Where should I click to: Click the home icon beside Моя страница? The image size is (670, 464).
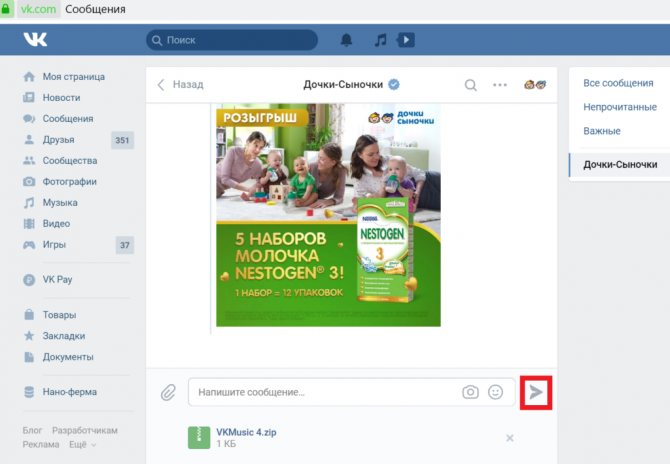pos(29,76)
